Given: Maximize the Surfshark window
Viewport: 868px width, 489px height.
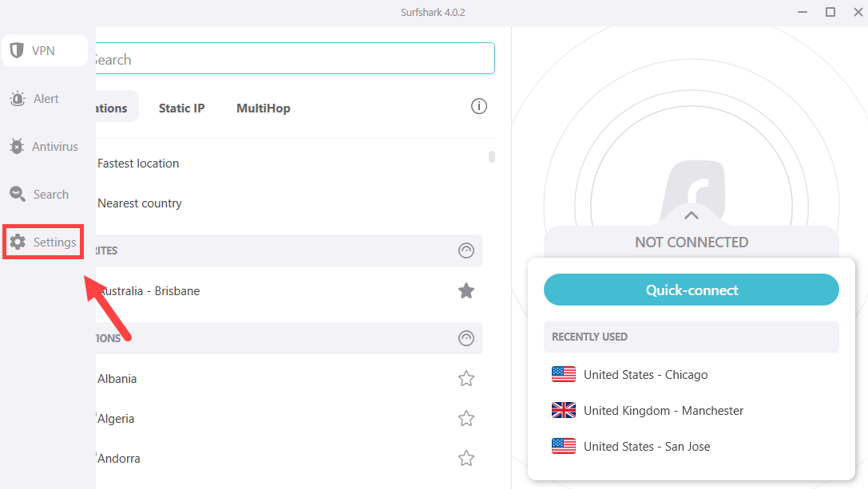Looking at the screenshot, I should pyautogui.click(x=830, y=12).
